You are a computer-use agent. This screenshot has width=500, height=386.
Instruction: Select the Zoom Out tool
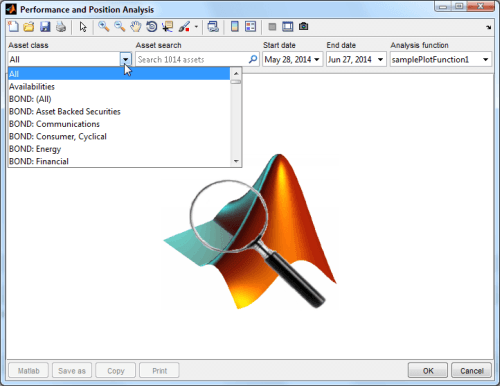point(120,27)
